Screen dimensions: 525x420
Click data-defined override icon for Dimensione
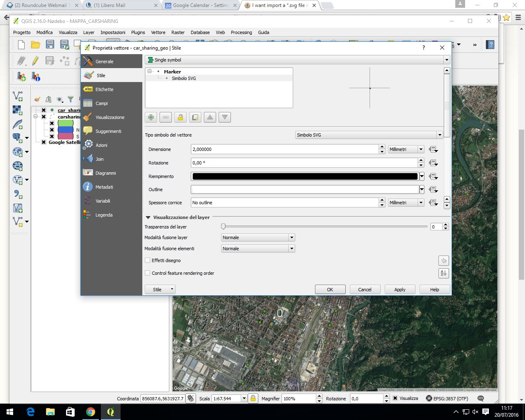(433, 149)
